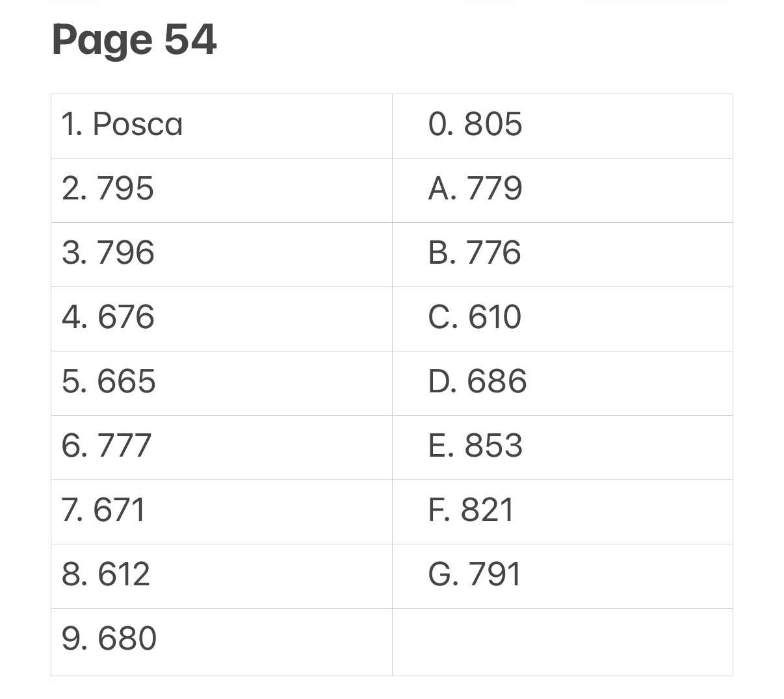The height and width of the screenshot is (699, 784).
Task: Click the 'G. 791' entry
Action: coord(562,576)
